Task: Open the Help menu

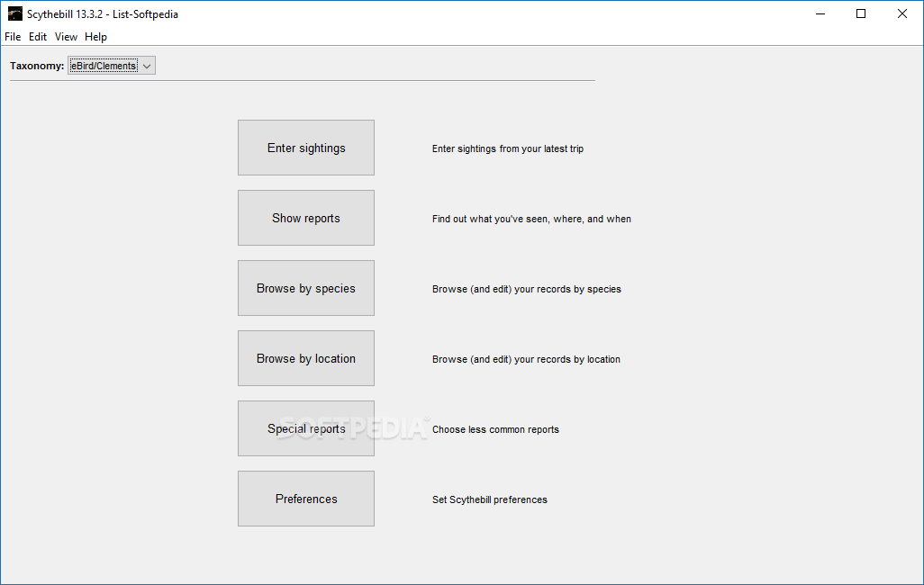Action: 96,37
